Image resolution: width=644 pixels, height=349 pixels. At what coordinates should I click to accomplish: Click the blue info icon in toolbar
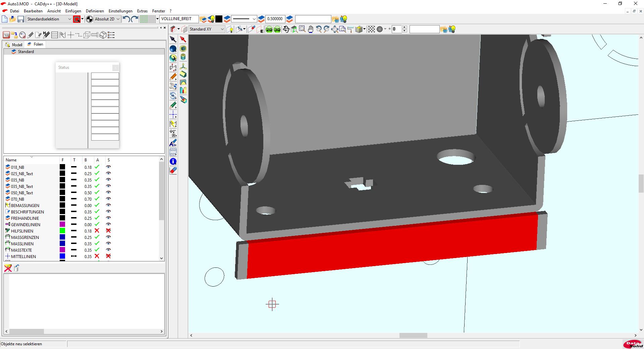(x=173, y=161)
